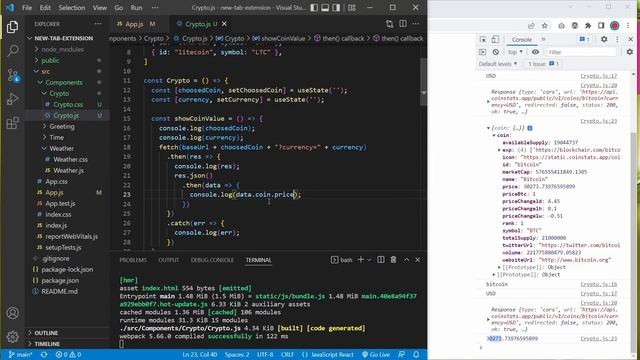Collapse the src folder
The height and width of the screenshot is (360, 640).
click(46, 71)
